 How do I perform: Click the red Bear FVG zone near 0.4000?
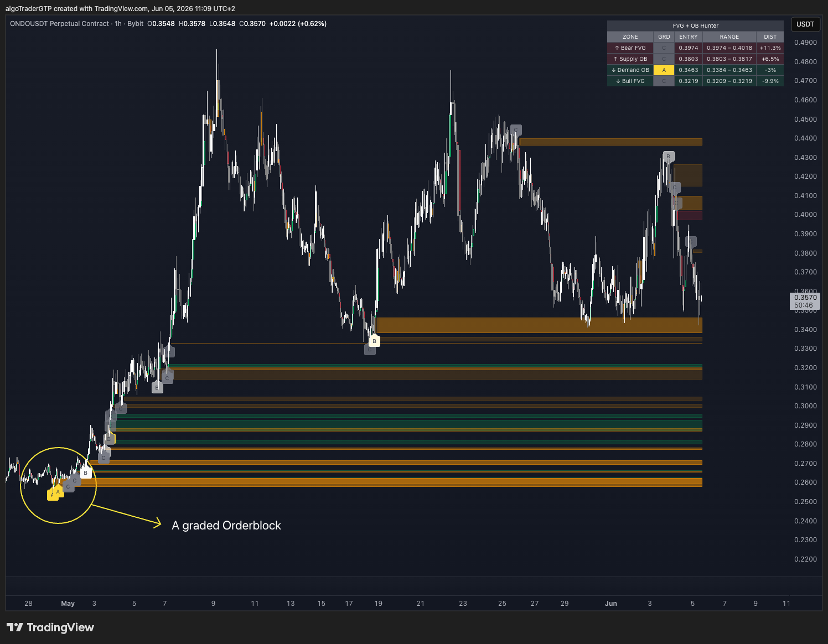pyautogui.click(x=690, y=216)
